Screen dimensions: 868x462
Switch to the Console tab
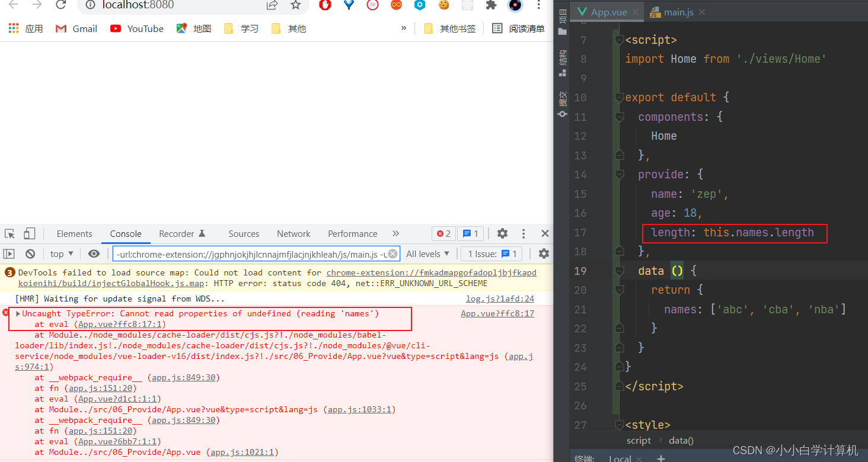[x=126, y=234]
